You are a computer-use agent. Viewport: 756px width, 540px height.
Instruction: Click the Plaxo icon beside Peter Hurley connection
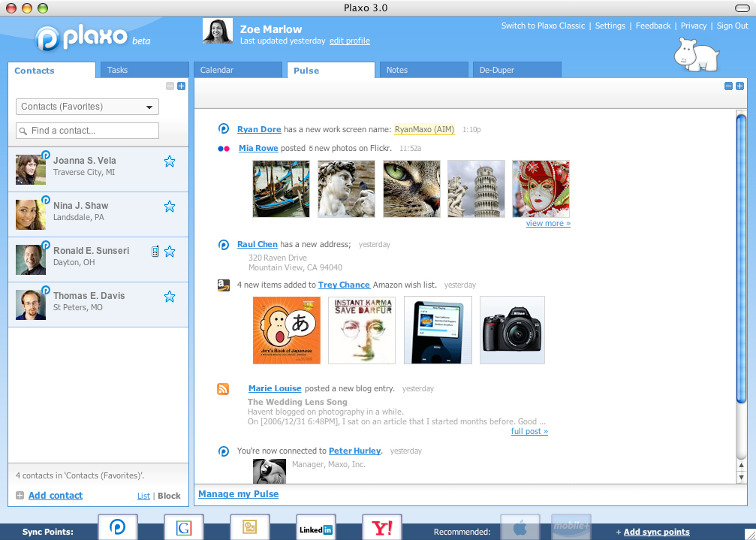pyautogui.click(x=223, y=451)
